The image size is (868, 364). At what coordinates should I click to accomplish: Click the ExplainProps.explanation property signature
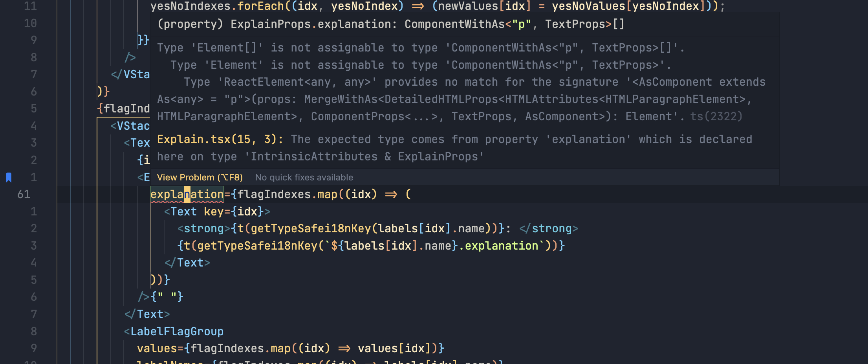(391, 24)
